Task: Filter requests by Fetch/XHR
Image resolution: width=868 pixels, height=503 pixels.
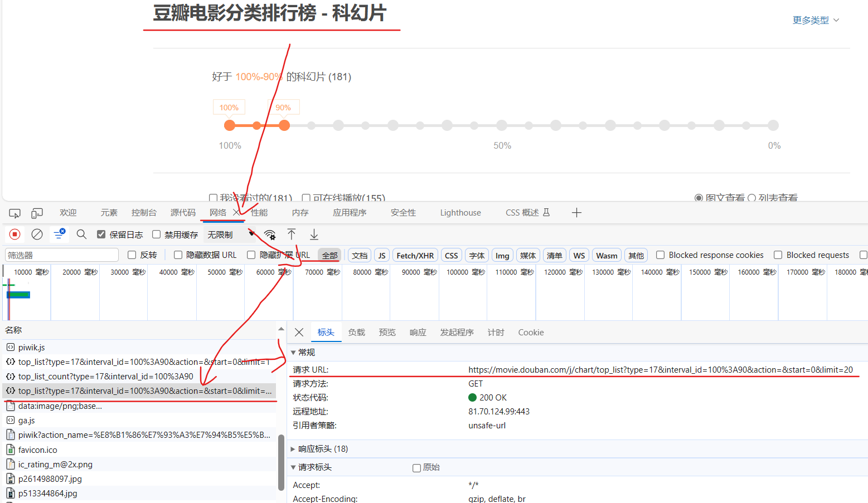Action: (x=415, y=256)
